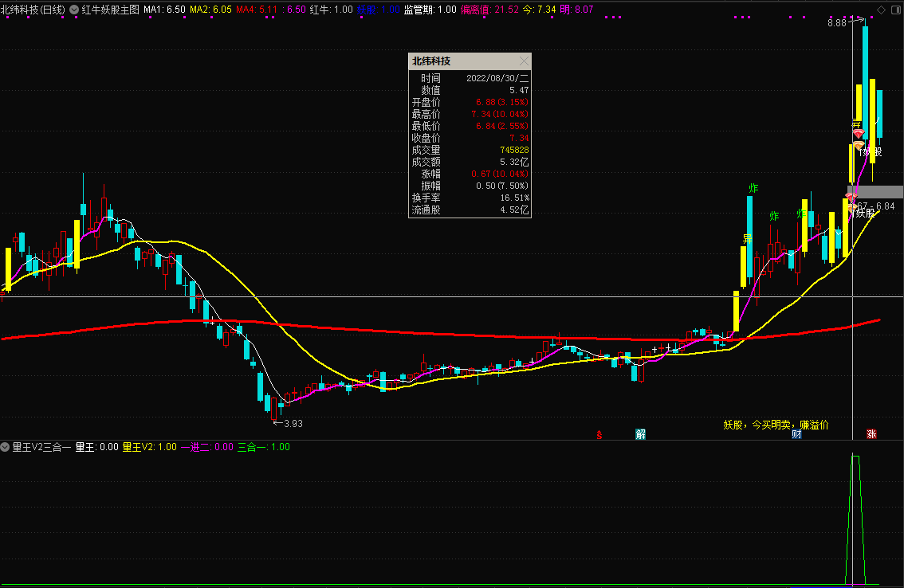This screenshot has width=904, height=588.
Task: Click the MA2: 6.05 value
Action: [211, 10]
